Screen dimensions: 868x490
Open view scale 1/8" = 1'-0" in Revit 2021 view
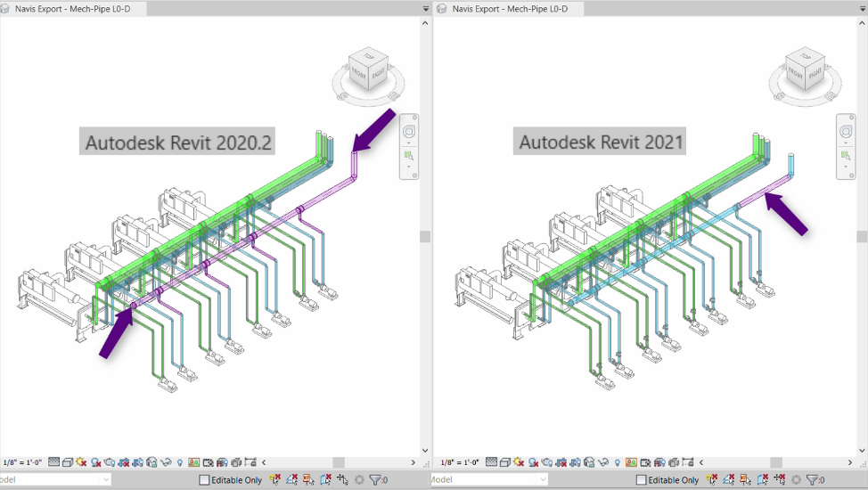click(460, 462)
